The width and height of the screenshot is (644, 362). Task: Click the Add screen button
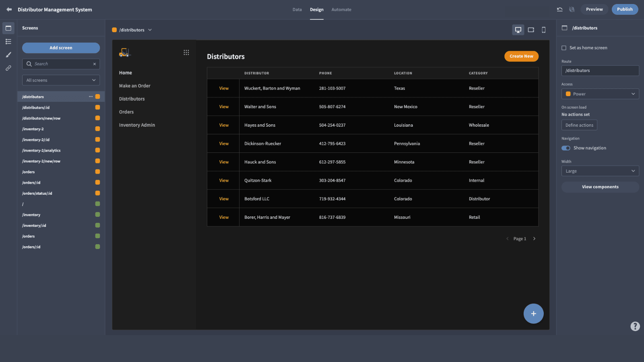(x=61, y=48)
